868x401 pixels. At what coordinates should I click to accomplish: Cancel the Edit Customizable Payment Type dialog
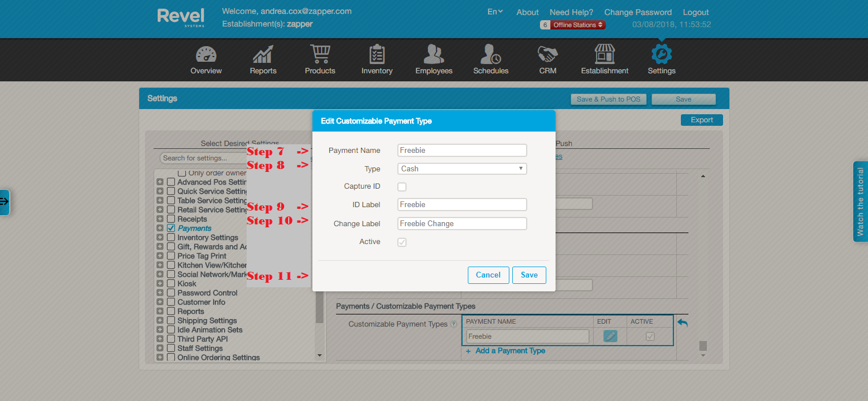coord(488,275)
